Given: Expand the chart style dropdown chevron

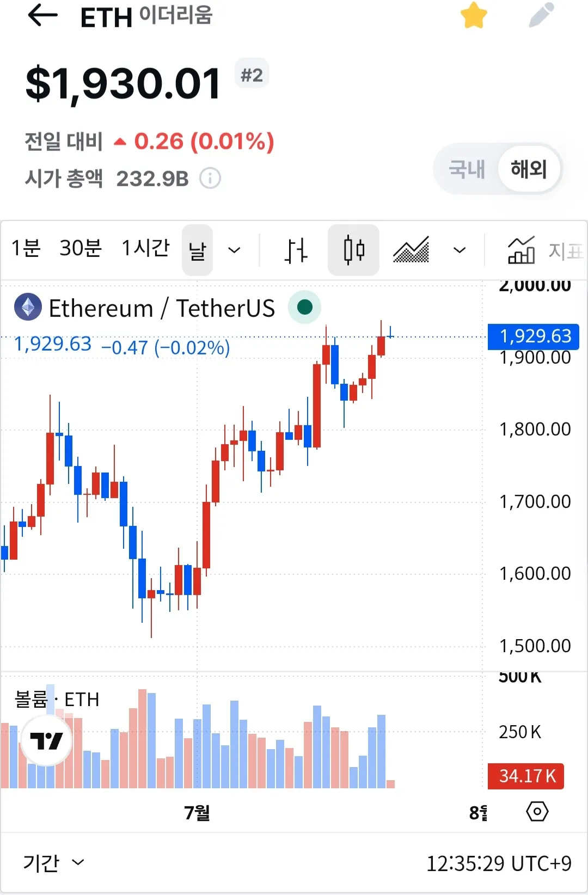Looking at the screenshot, I should tap(460, 250).
